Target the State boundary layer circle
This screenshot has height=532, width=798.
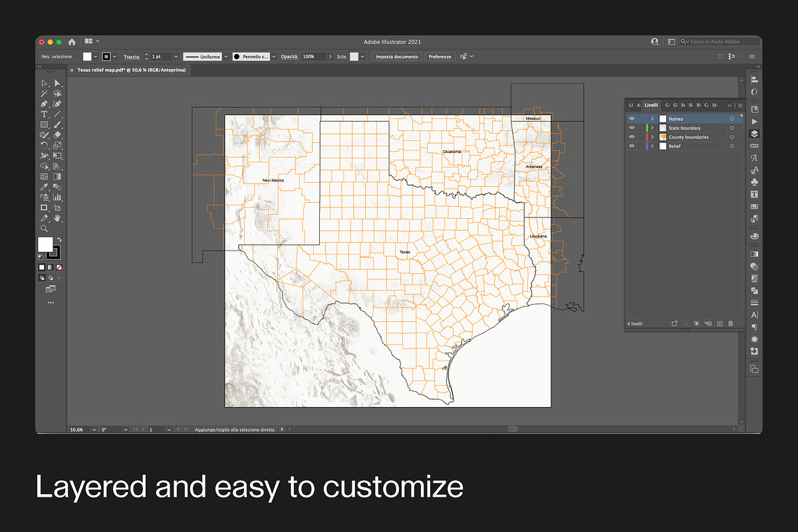(731, 128)
